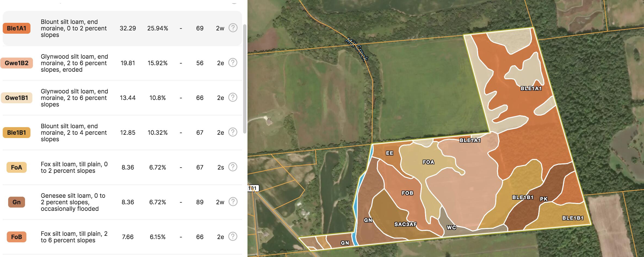Image resolution: width=644 pixels, height=257 pixels.
Task: Click the soil list vertical scrollbar
Action: [x=244, y=79]
